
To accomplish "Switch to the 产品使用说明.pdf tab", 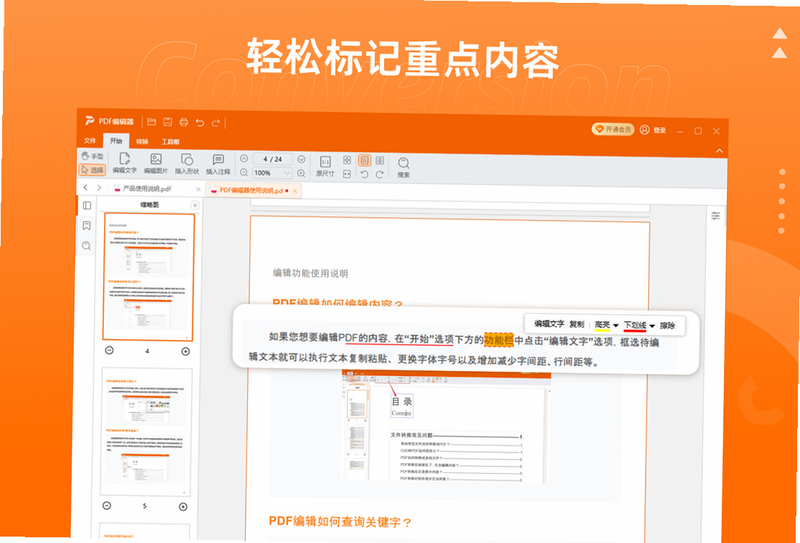I will pyautogui.click(x=148, y=189).
